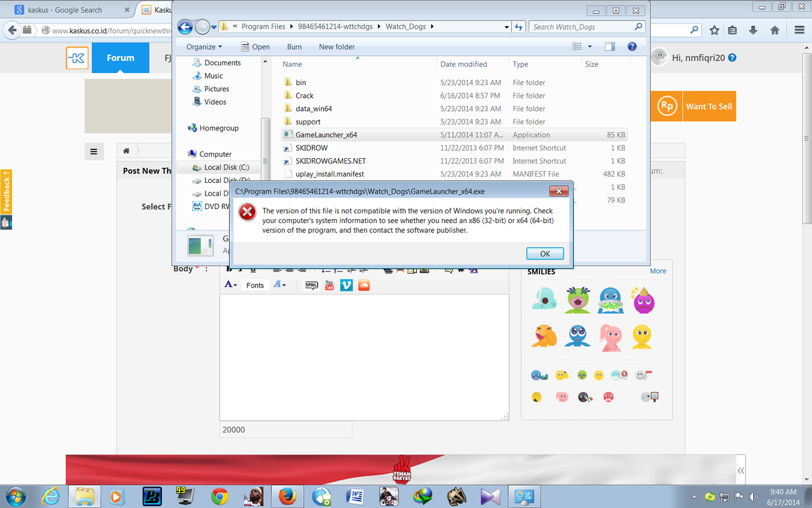Click the Kaskus logo icon

point(77,58)
